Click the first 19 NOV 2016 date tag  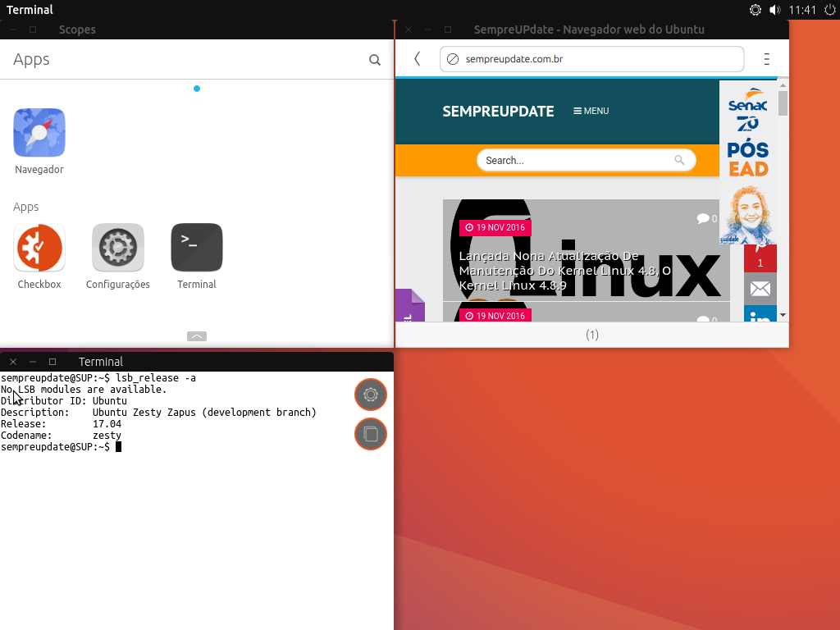(495, 227)
